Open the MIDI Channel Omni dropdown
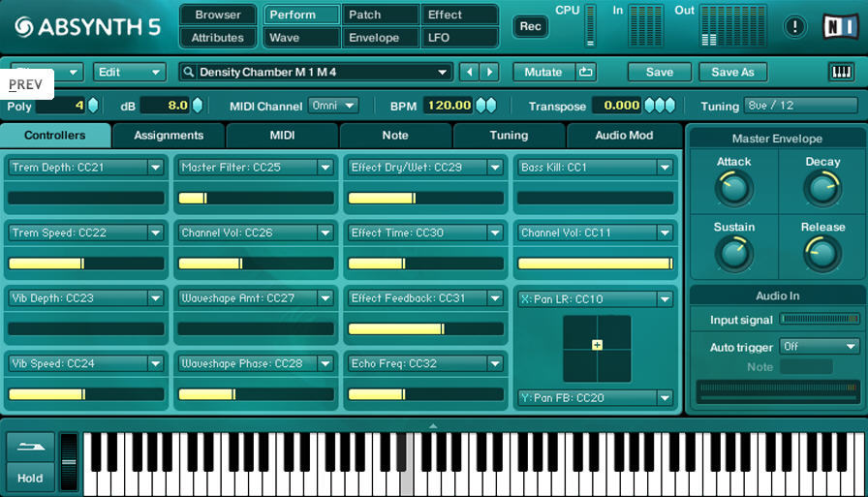The height and width of the screenshot is (497, 868). pos(333,106)
